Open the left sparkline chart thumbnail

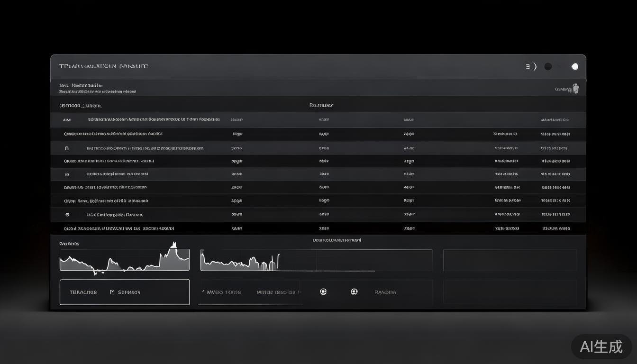124,260
